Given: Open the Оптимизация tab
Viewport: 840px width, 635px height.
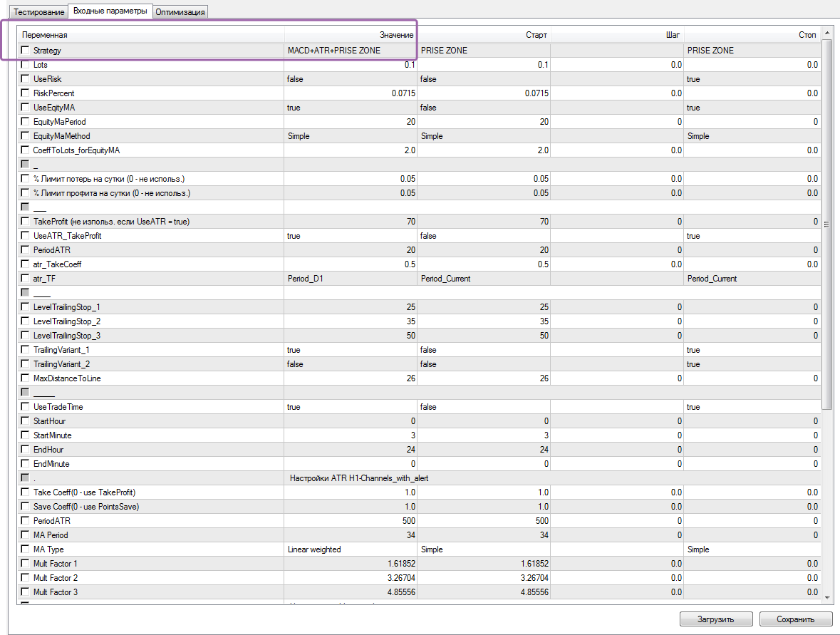Looking at the screenshot, I should [x=180, y=12].
